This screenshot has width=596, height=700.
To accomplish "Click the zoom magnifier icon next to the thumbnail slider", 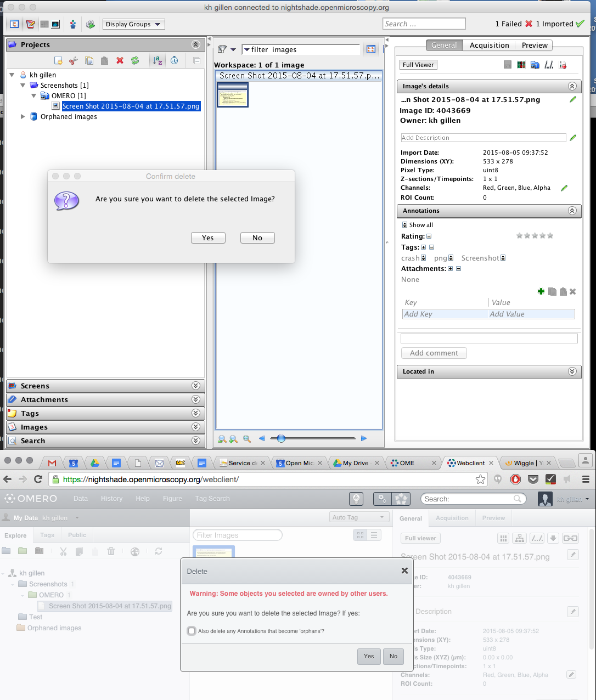I will pyautogui.click(x=247, y=438).
